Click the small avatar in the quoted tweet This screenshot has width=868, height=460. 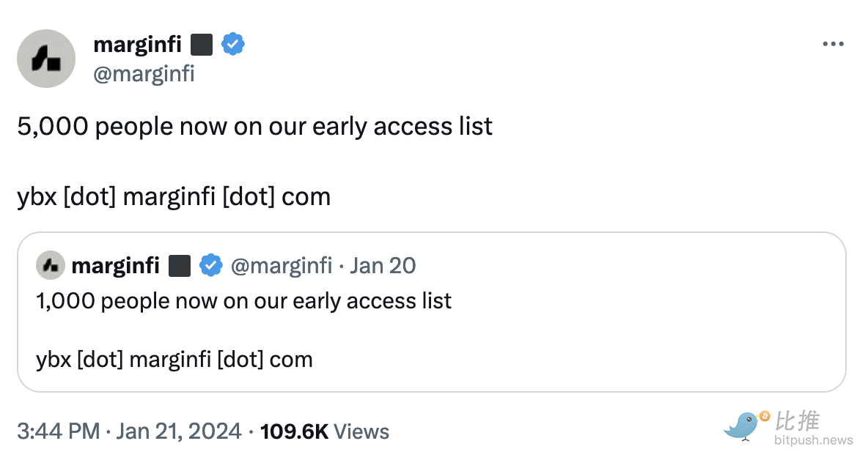(x=51, y=266)
